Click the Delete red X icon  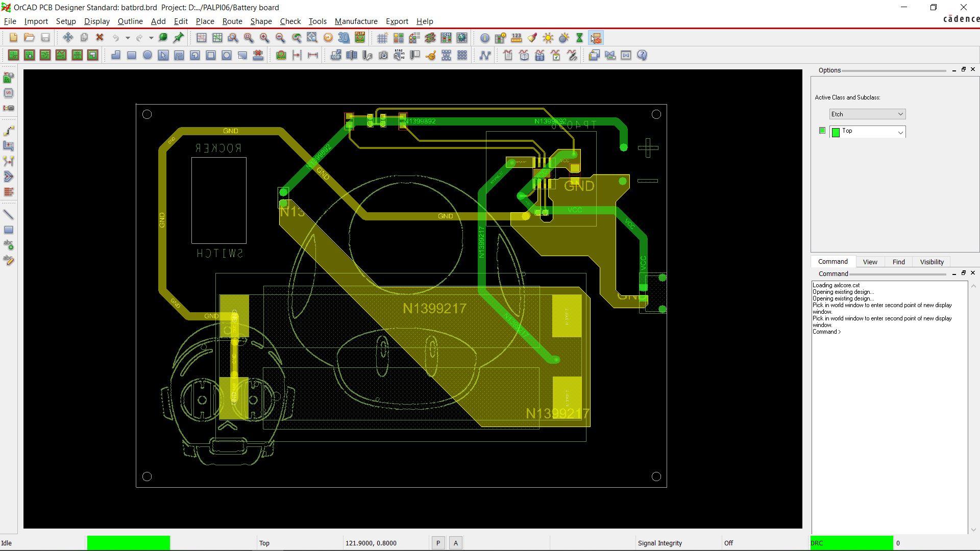pos(100,38)
